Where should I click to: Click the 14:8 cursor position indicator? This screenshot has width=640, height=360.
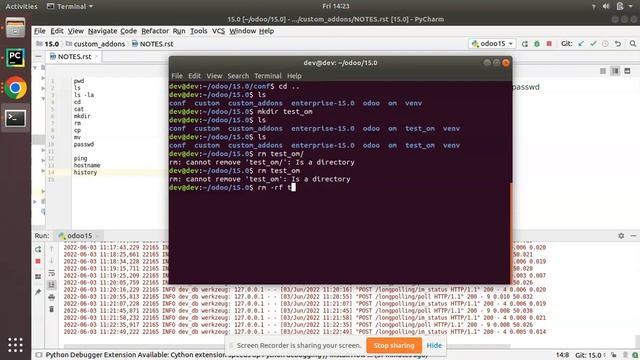pos(562,355)
